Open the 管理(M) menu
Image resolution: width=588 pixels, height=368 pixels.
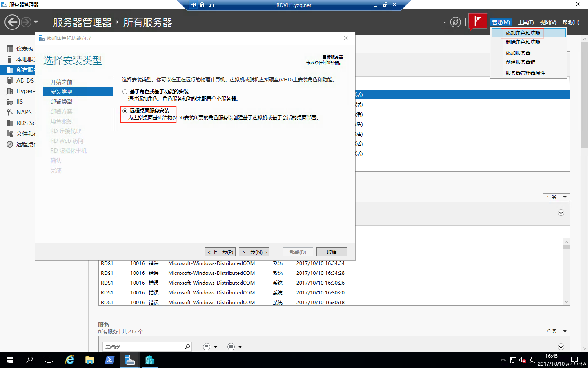point(501,22)
